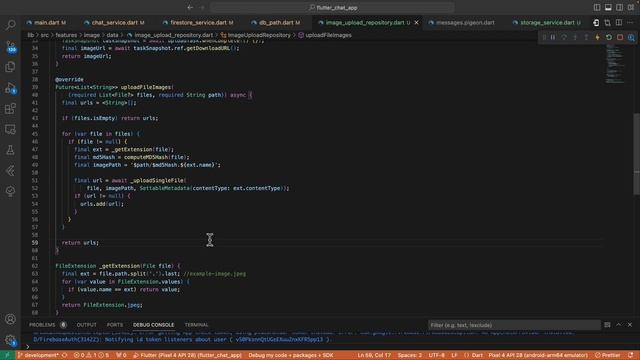Grab the debug toolbar drag handle
Image resolution: width=640 pixels, height=360 pixels.
coord(544,37)
